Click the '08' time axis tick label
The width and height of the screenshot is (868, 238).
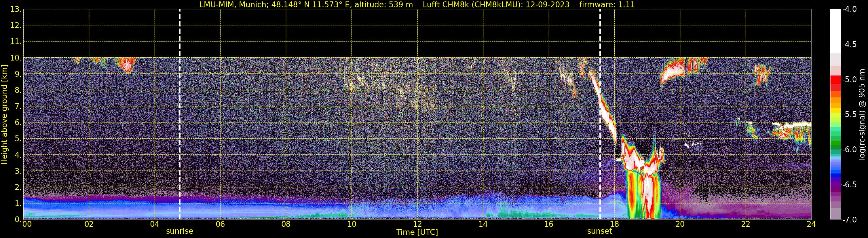pos(286,224)
